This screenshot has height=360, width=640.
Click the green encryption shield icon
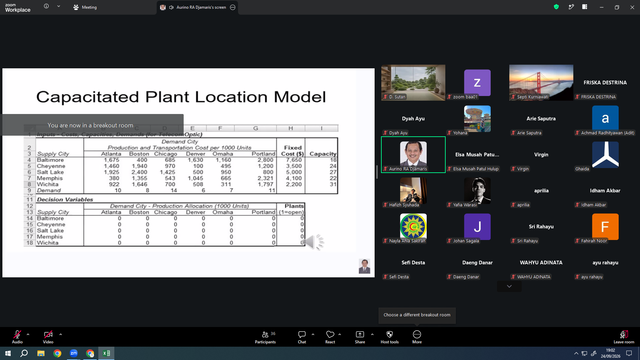(556, 7)
